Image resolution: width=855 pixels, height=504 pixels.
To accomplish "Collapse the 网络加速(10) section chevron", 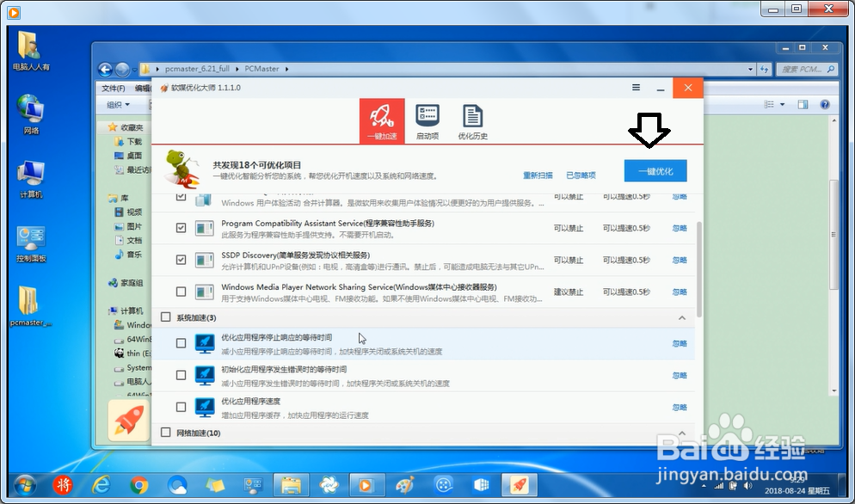I will tap(681, 433).
